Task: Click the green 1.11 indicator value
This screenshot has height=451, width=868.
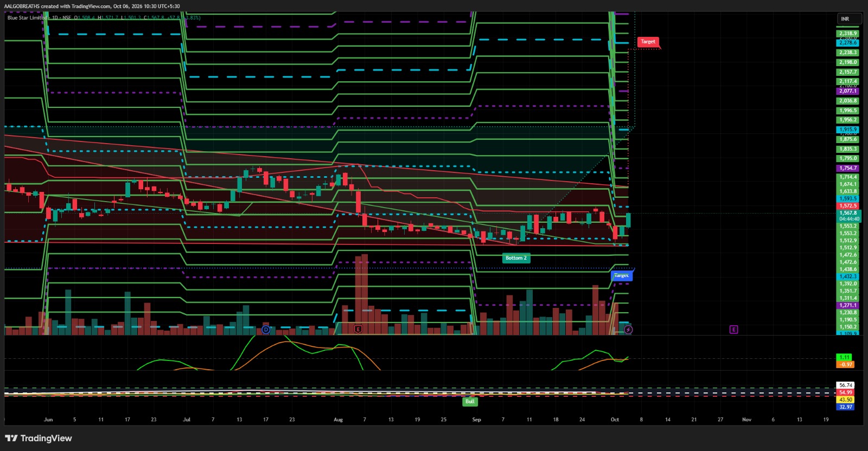Action: click(844, 358)
